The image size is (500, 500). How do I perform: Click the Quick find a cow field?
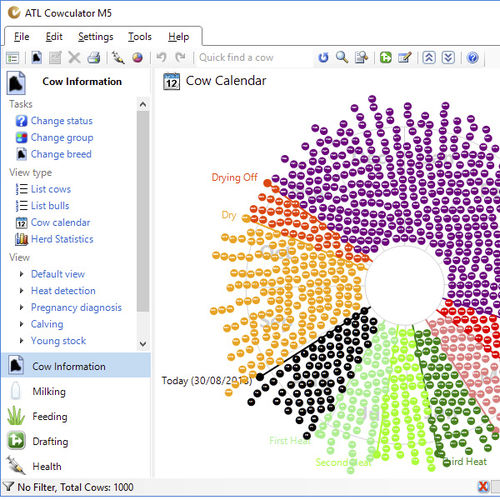255,58
